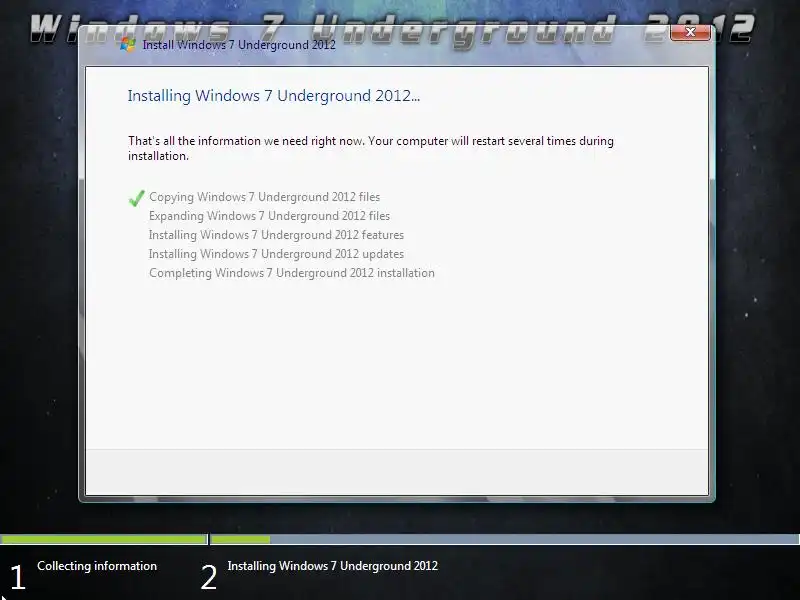Click the green checkmark beside Copying files

(x=137, y=198)
